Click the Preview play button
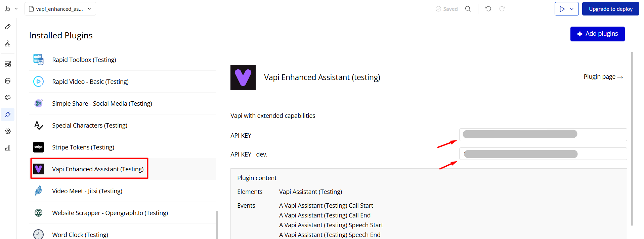The image size is (644, 239). 562,9
